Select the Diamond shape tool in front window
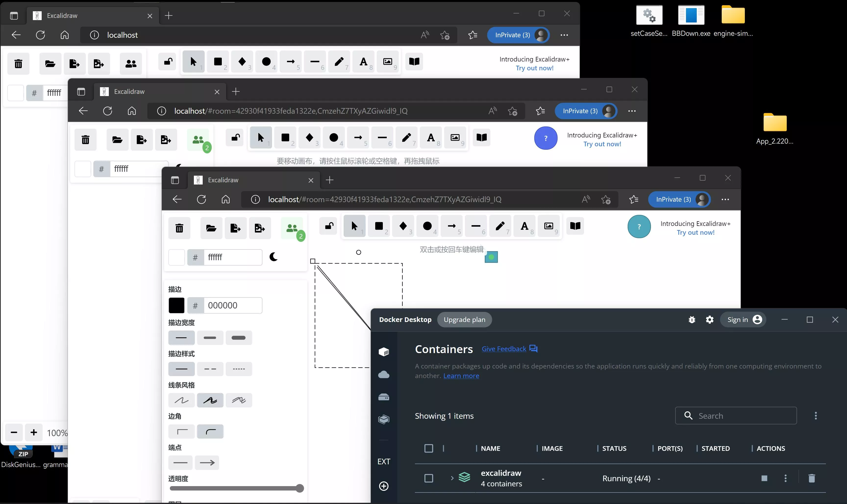The width and height of the screenshot is (847, 504). [403, 226]
